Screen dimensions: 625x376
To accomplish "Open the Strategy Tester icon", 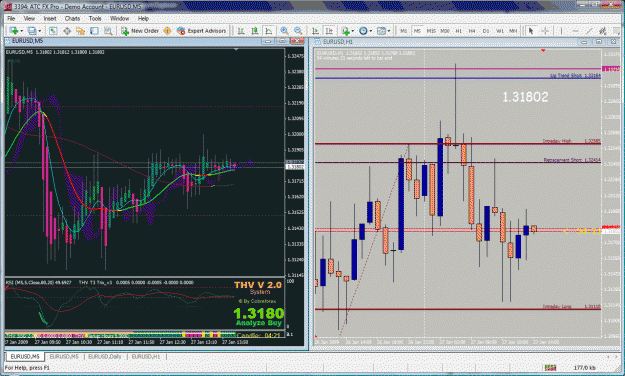I will coord(108,31).
